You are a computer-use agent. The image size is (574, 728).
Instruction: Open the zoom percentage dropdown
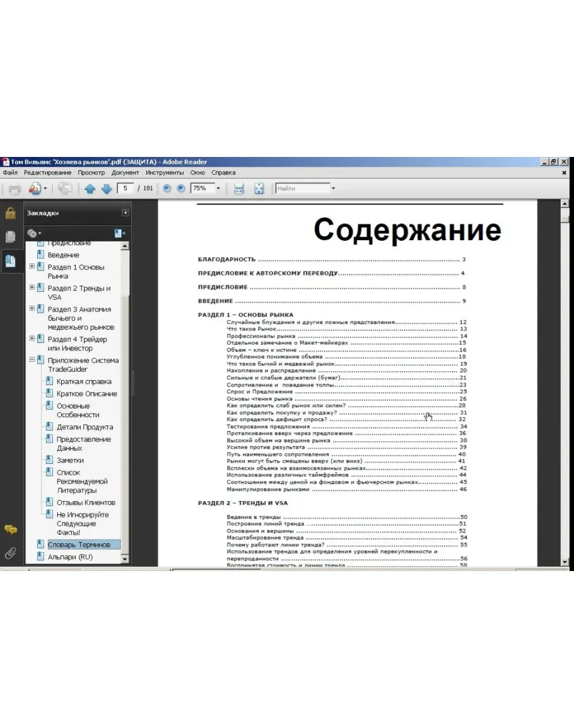coord(218,188)
